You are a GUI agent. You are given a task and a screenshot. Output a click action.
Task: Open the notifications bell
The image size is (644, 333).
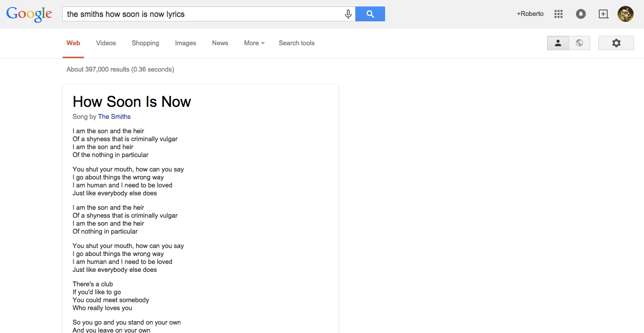(x=580, y=14)
